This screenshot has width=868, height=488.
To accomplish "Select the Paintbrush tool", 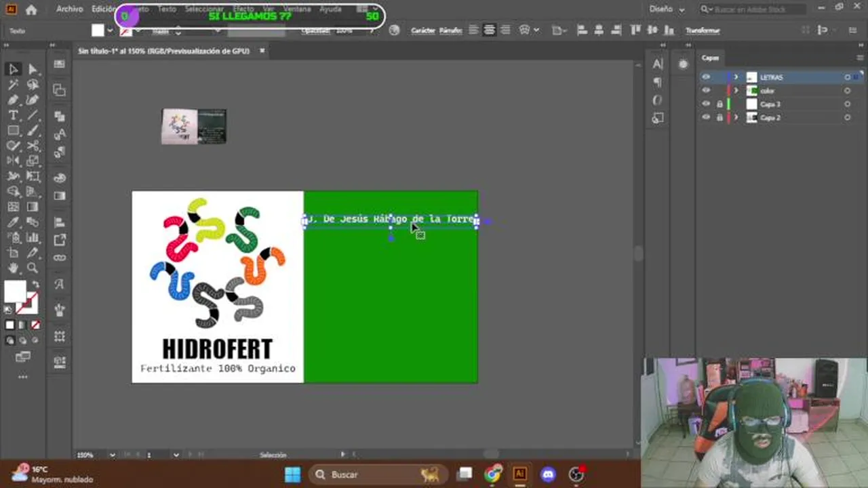I will pos(33,131).
